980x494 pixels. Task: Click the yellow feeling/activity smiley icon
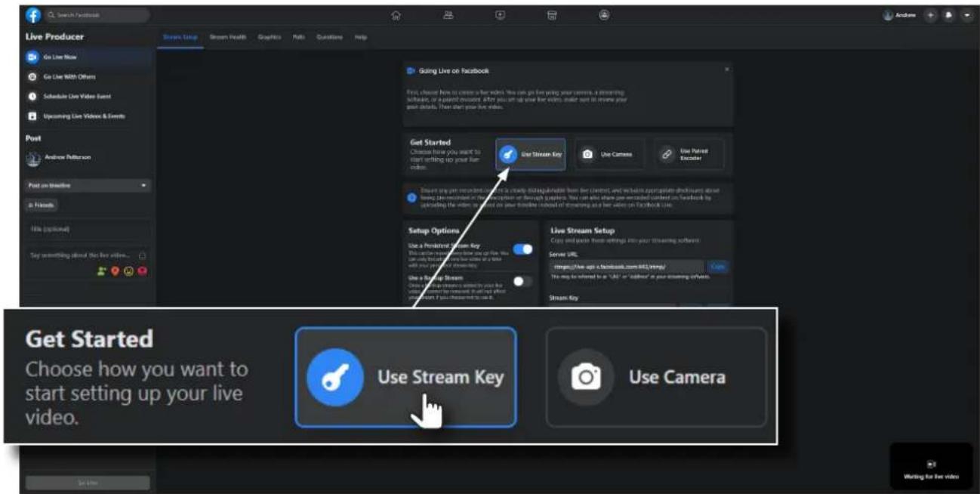point(129,272)
